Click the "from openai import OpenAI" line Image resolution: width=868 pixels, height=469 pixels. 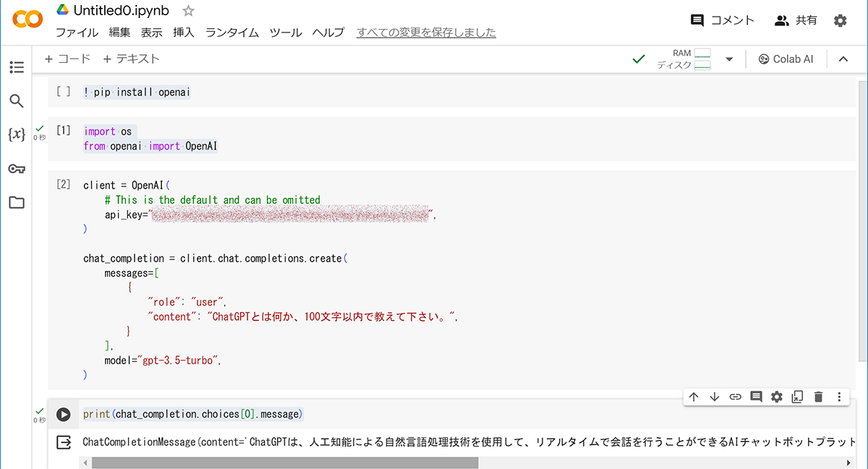(x=150, y=146)
